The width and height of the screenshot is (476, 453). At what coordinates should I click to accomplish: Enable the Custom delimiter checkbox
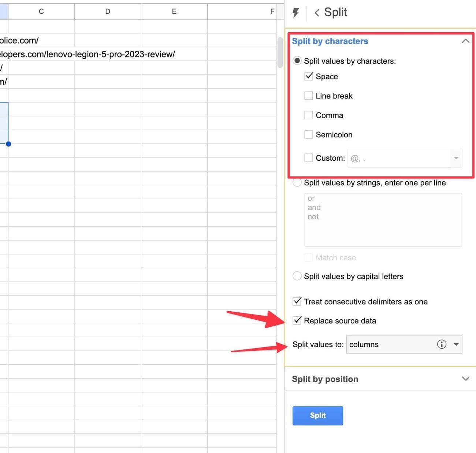309,158
